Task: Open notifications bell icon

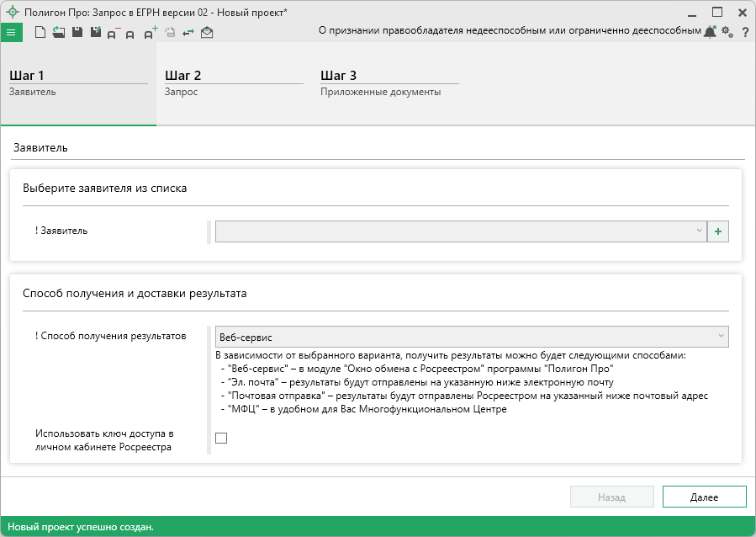Action: click(x=710, y=32)
